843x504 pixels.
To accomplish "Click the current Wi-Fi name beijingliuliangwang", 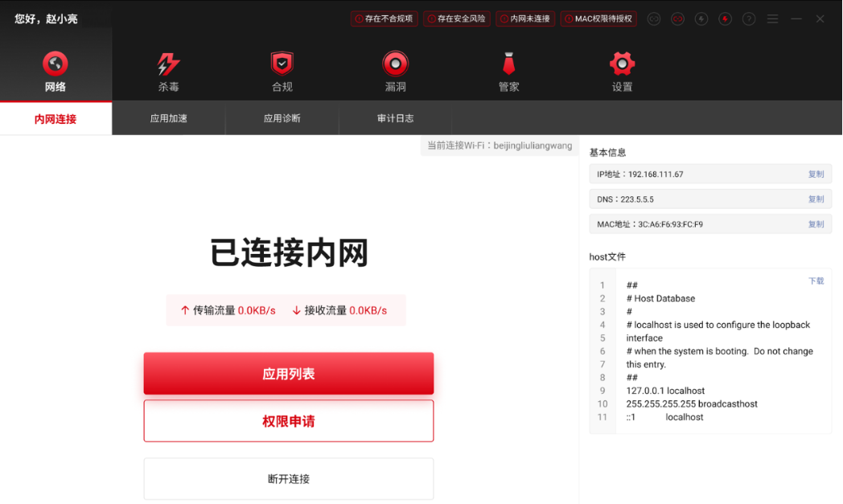I will point(533,145).
